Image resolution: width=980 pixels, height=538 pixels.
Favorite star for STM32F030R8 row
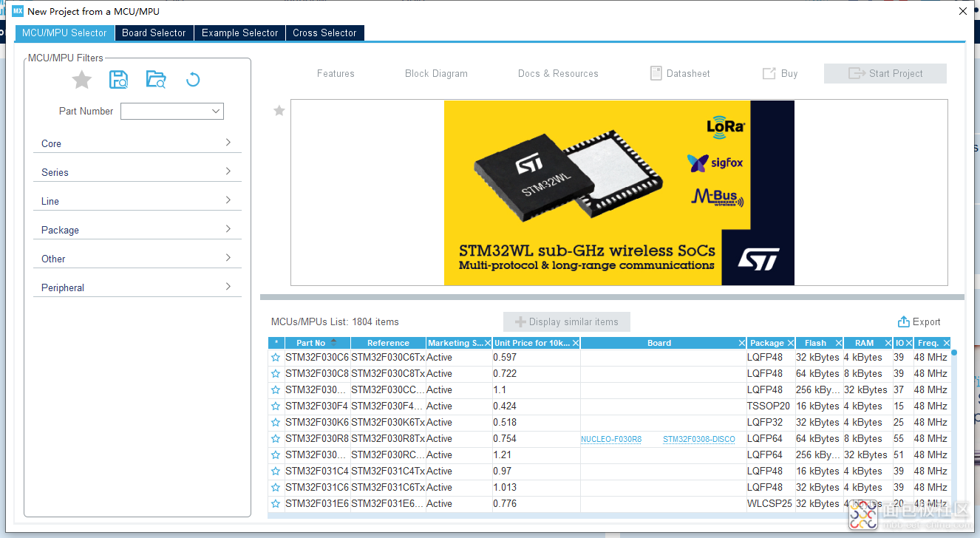[276, 439]
